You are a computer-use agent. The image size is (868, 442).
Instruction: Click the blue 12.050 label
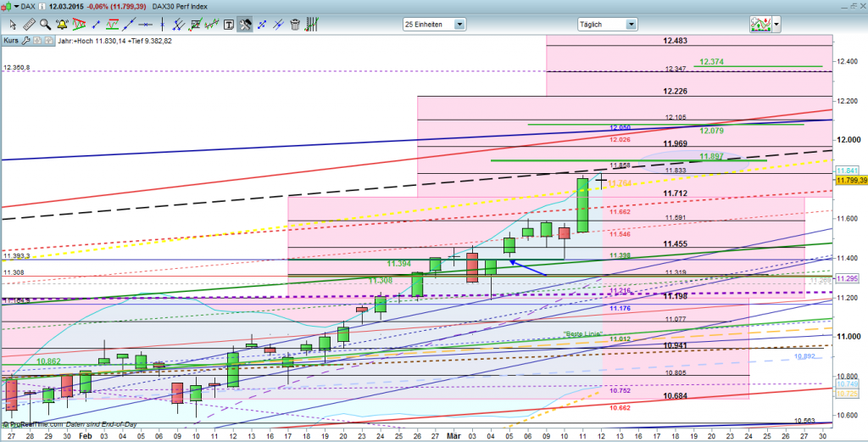point(620,127)
